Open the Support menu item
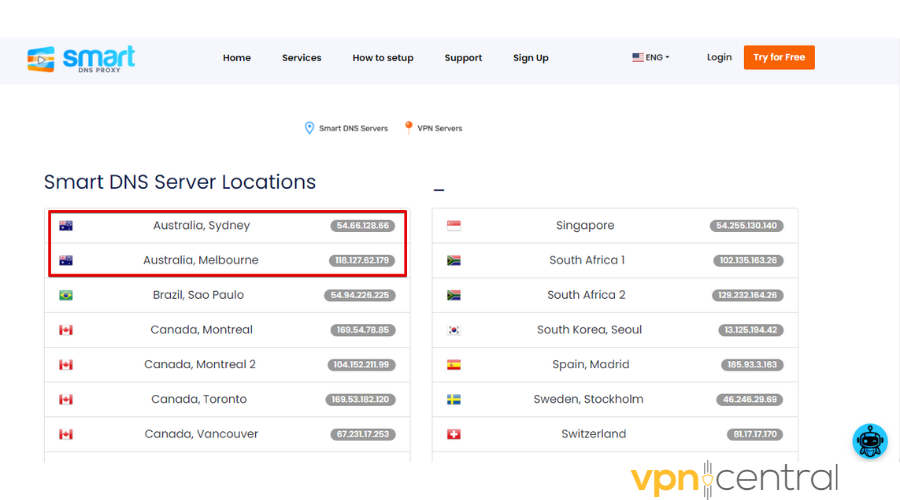The image size is (900, 500). click(463, 58)
